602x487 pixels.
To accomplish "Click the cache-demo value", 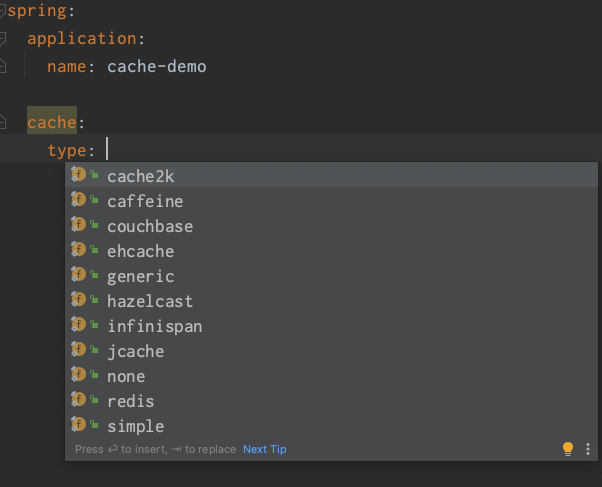I will pyautogui.click(x=157, y=67).
